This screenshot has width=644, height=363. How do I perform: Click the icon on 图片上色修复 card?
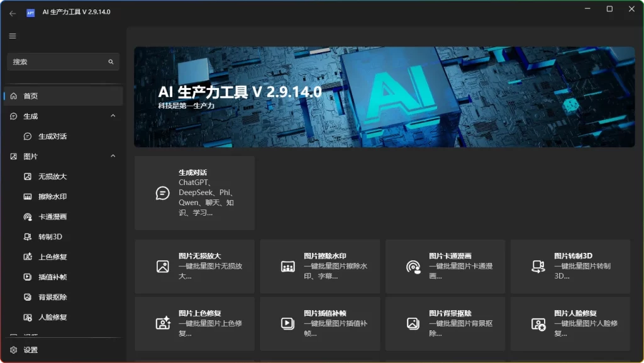click(x=163, y=323)
